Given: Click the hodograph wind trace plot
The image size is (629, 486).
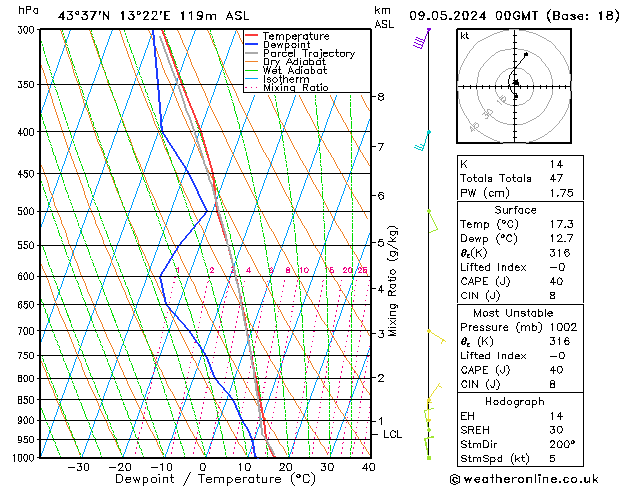Looking at the screenshot, I should pyautogui.click(x=517, y=74).
